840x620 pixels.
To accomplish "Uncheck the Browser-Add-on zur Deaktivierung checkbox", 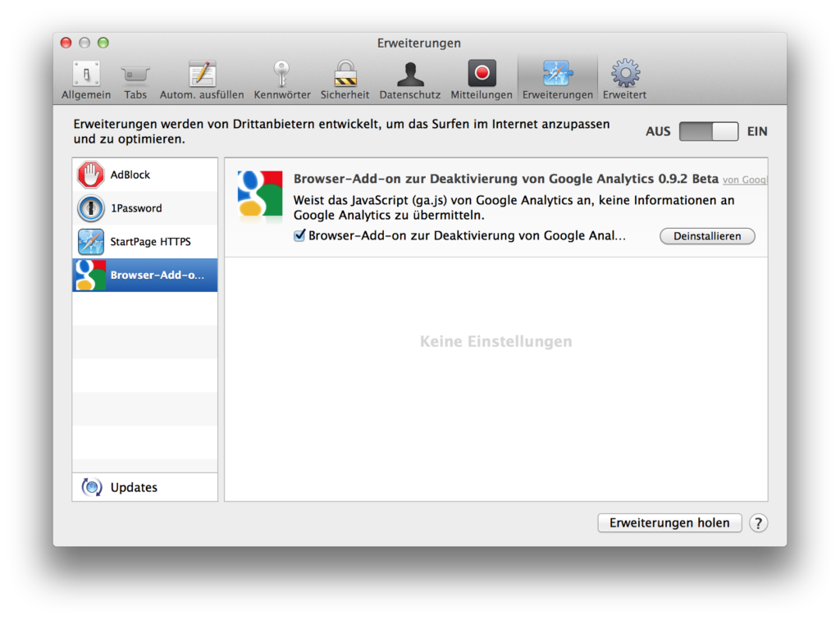I will (x=299, y=235).
